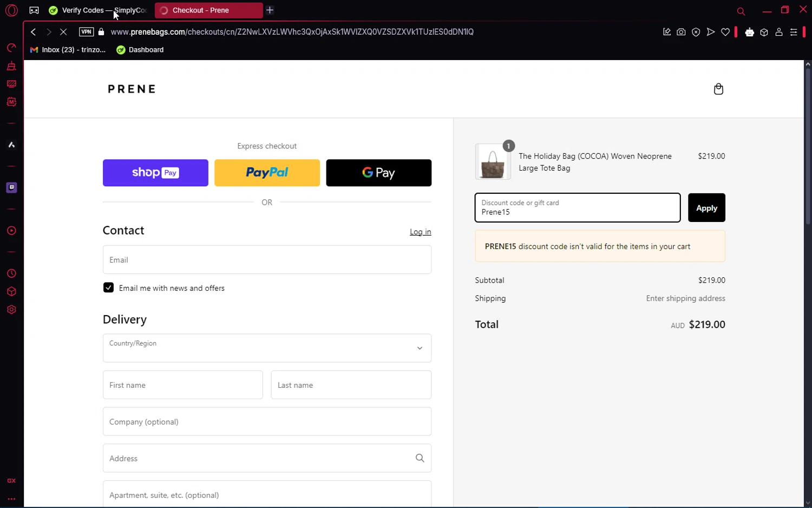
Task: Click the address search magnifier icon
Action: (420, 458)
